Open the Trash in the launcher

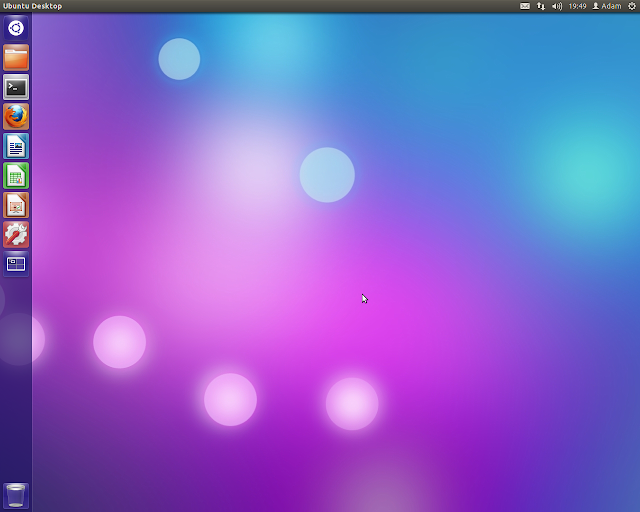[x=16, y=495]
